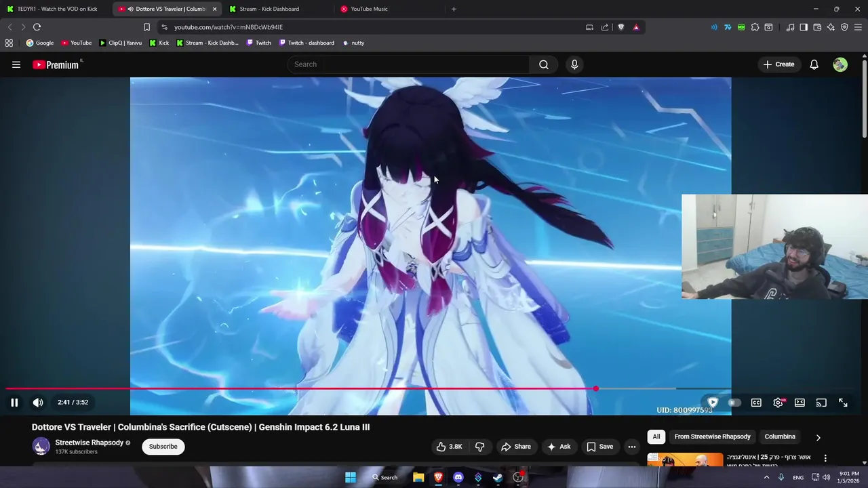Bookmark this page icon

146,27
